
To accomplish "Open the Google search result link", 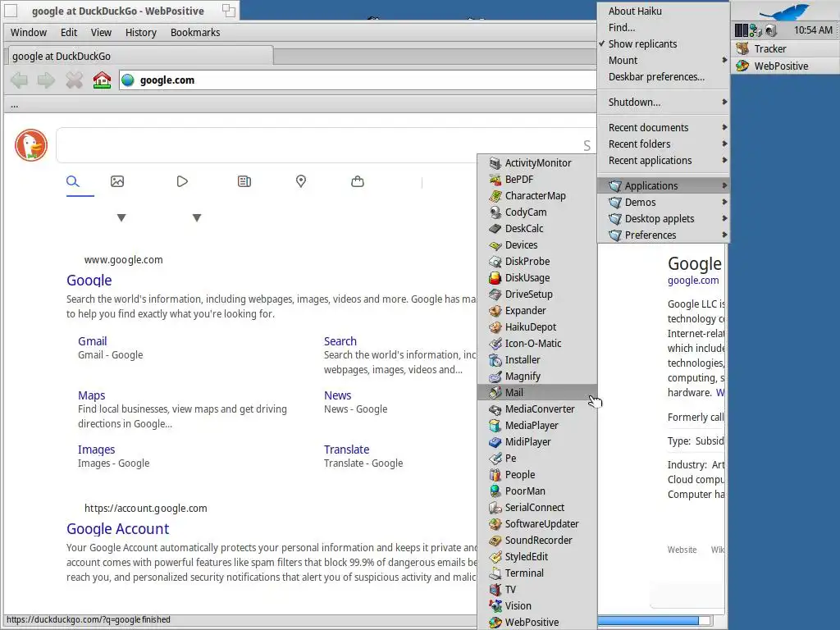I will [x=89, y=281].
